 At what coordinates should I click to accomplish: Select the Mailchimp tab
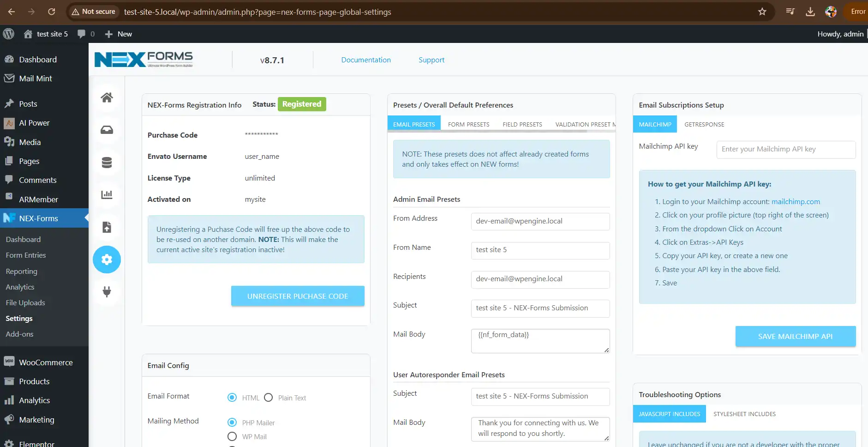click(x=655, y=124)
